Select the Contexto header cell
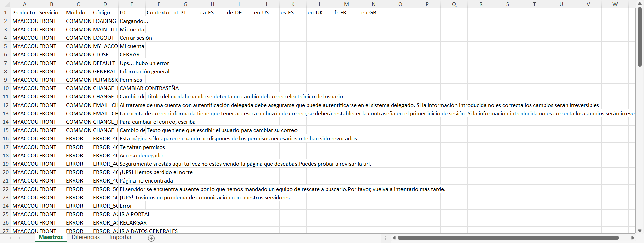Image resolution: width=644 pixels, height=243 pixels. click(x=159, y=12)
